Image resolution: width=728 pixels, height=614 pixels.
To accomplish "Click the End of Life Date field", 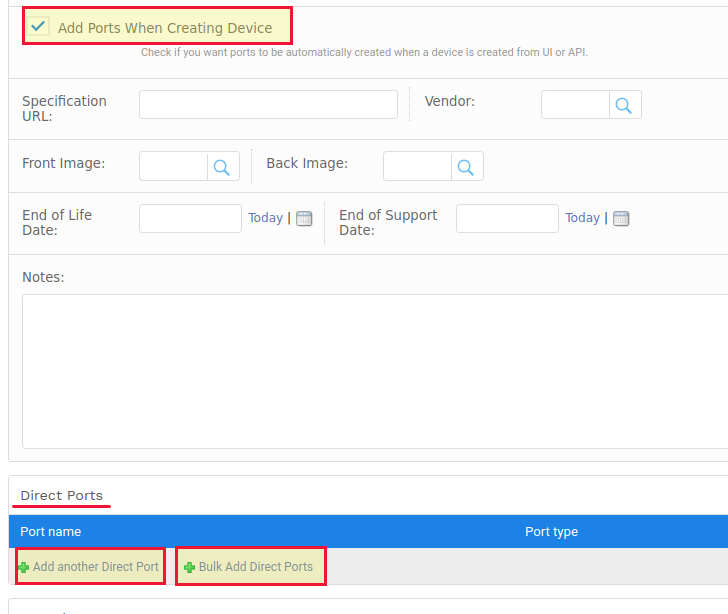I will pyautogui.click(x=190, y=218).
